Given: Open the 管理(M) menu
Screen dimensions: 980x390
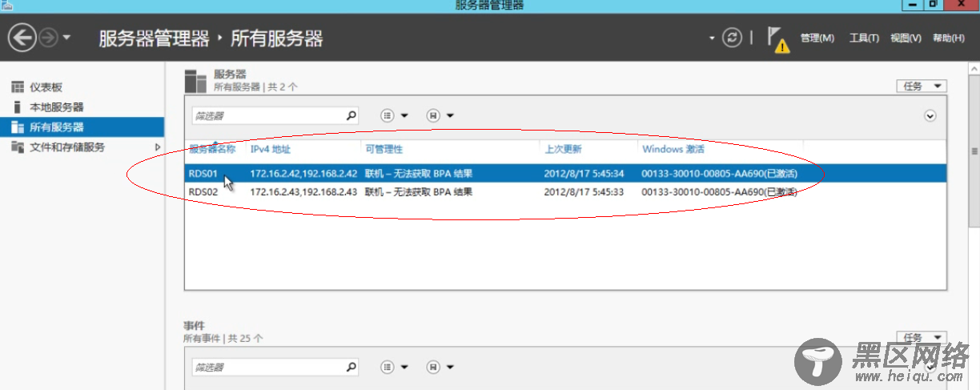Looking at the screenshot, I should [817, 38].
